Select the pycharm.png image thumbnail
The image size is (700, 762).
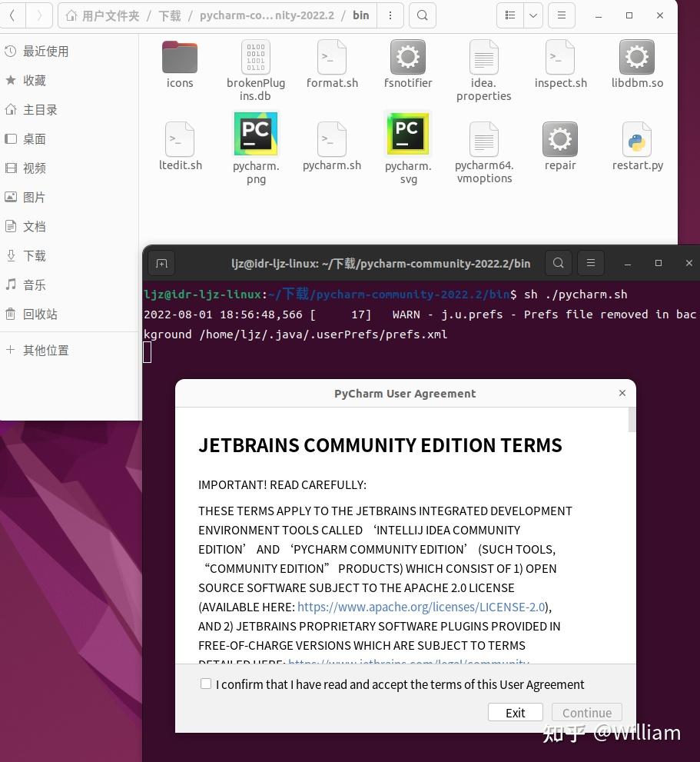coord(256,134)
